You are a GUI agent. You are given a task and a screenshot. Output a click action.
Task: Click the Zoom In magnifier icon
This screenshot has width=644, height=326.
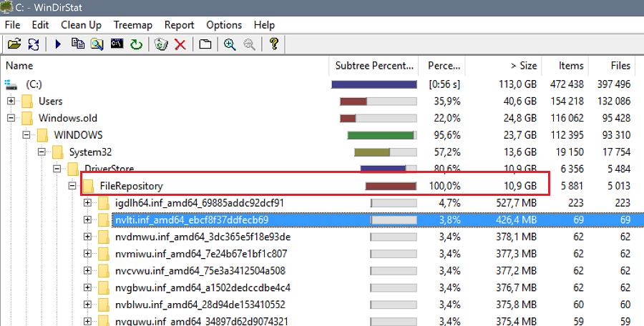pyautogui.click(x=230, y=44)
